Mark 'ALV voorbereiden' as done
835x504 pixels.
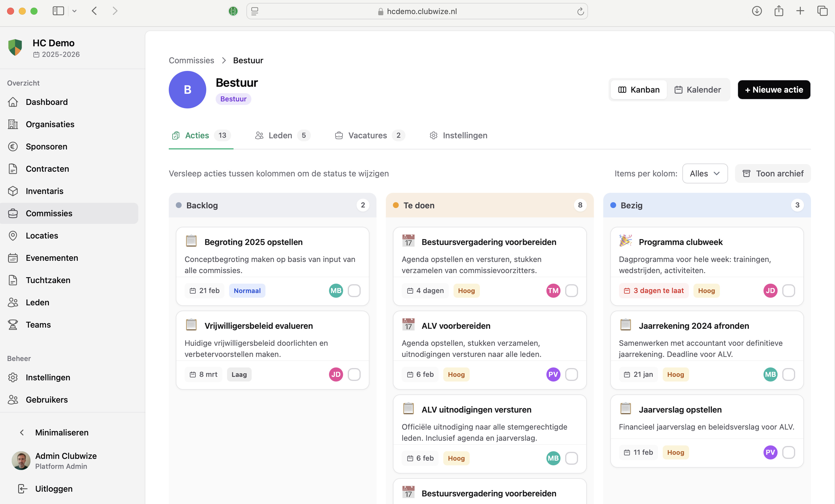tap(572, 374)
